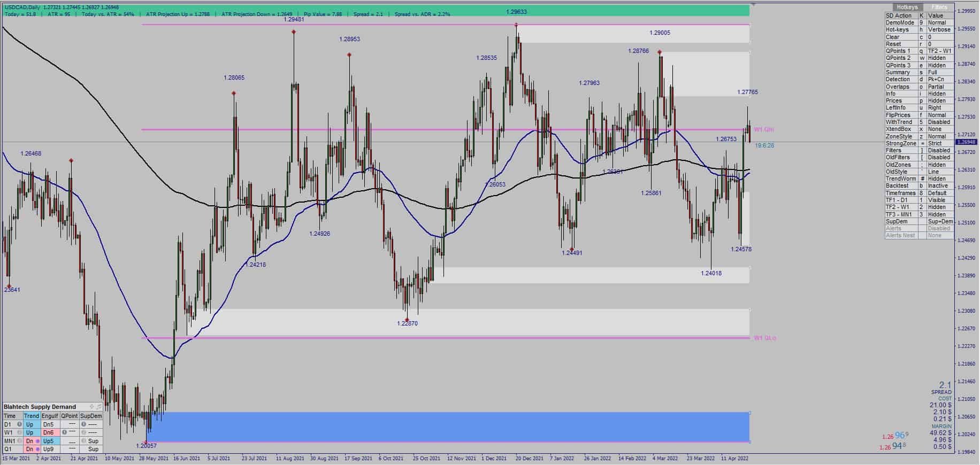Image resolution: width=980 pixels, height=465 pixels.
Task: Click the 1.24018 swing low price label
Action: point(711,273)
